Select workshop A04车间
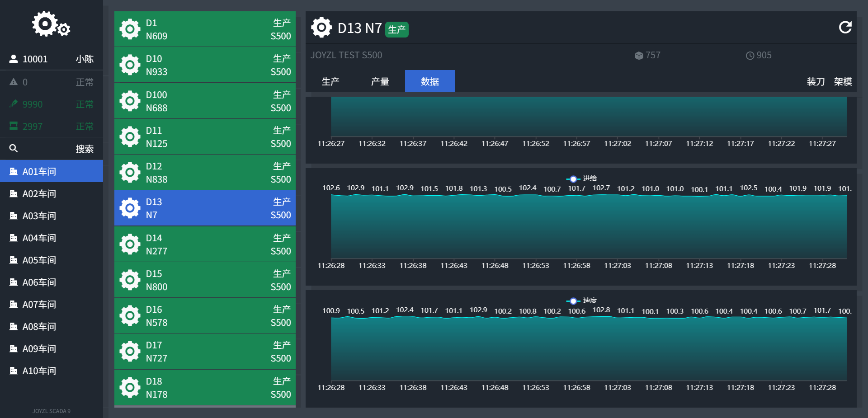The image size is (868, 418). point(52,238)
